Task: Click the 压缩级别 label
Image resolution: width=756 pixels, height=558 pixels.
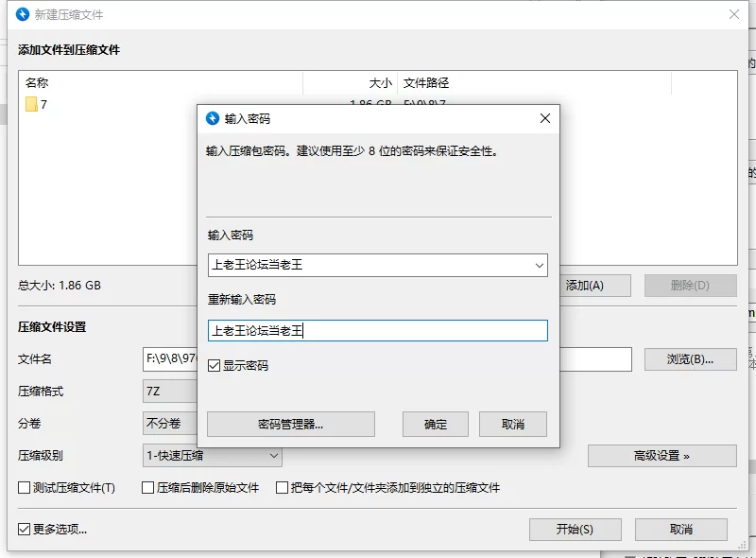Action: click(41, 455)
